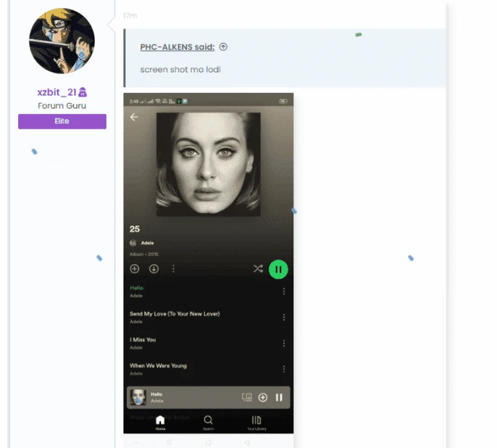Open the PHC-ALKENS said quote link
The height and width of the screenshot is (448, 497).
[177, 47]
